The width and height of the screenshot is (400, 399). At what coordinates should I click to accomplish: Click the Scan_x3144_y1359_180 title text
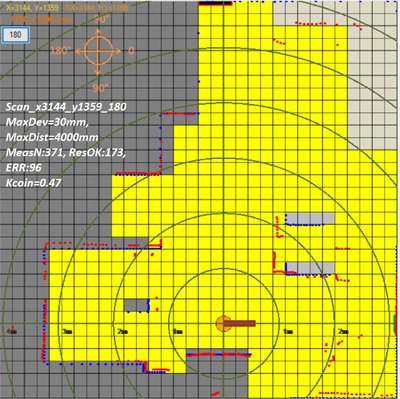[x=66, y=107]
